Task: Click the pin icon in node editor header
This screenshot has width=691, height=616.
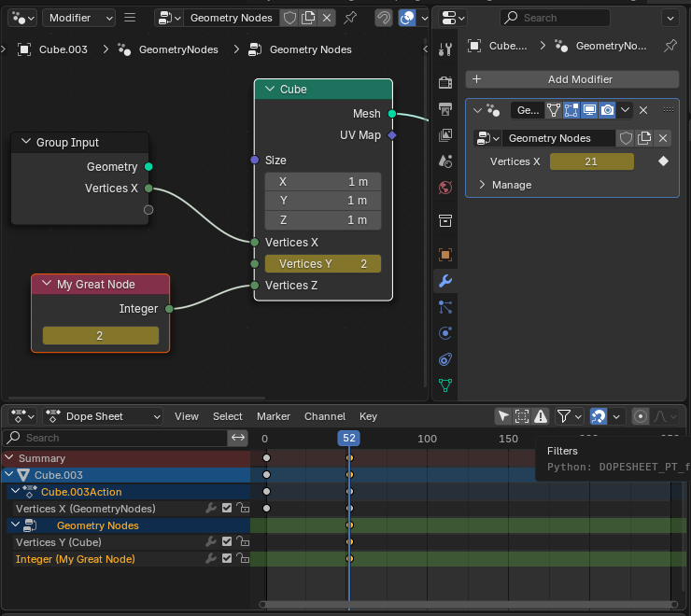Action: (350, 18)
